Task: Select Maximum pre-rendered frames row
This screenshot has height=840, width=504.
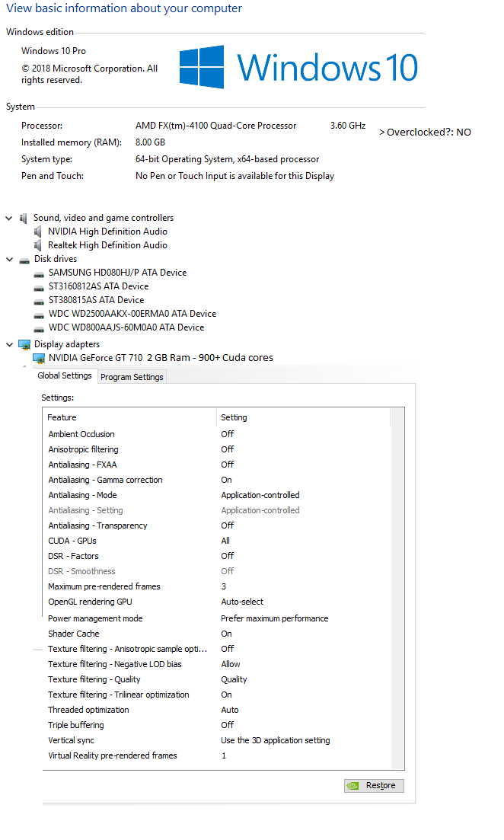Action: click(217, 586)
